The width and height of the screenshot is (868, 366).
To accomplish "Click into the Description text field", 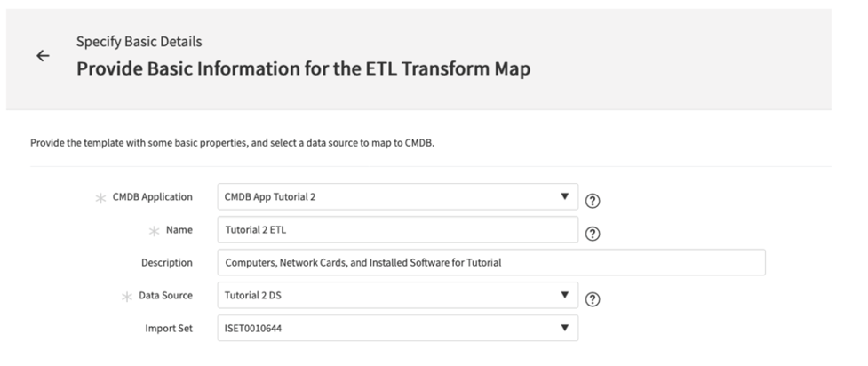I will 491,262.
